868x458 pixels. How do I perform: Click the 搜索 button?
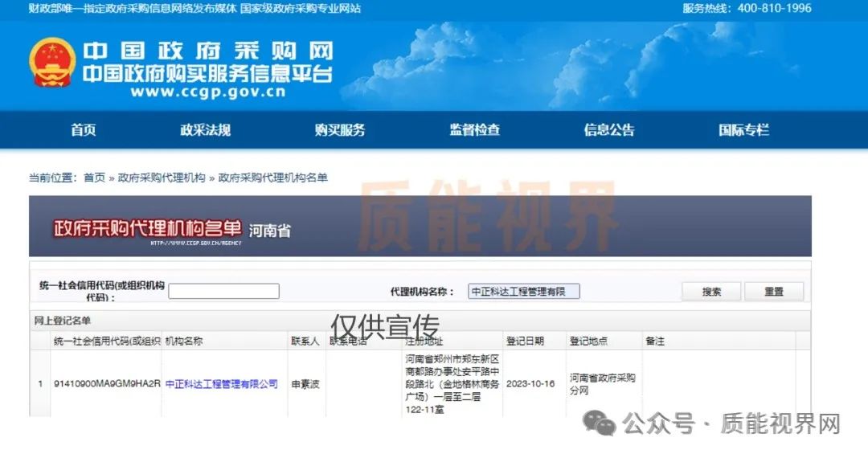coord(711,292)
